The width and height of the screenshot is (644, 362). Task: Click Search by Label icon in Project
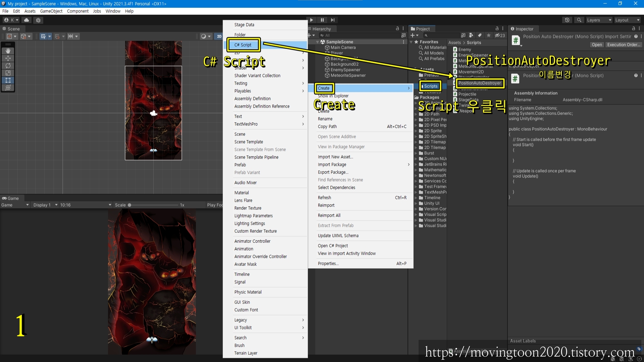(x=480, y=35)
